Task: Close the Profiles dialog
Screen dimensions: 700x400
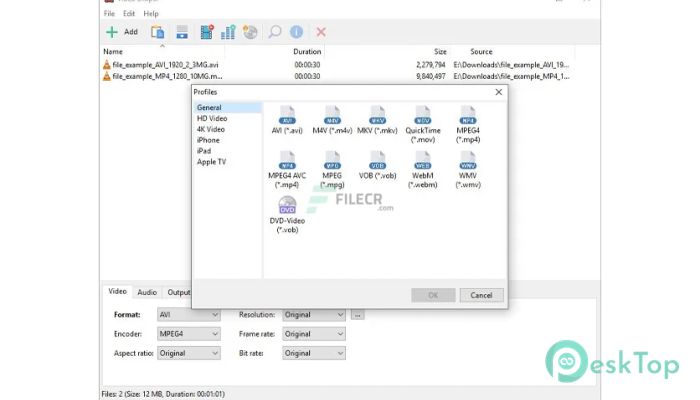Action: [499, 92]
